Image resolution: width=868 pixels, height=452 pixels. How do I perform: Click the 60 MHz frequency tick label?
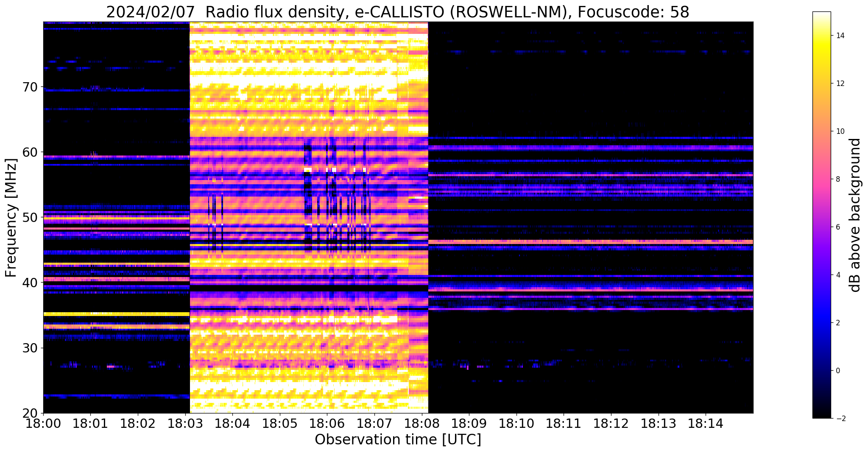[31, 152]
